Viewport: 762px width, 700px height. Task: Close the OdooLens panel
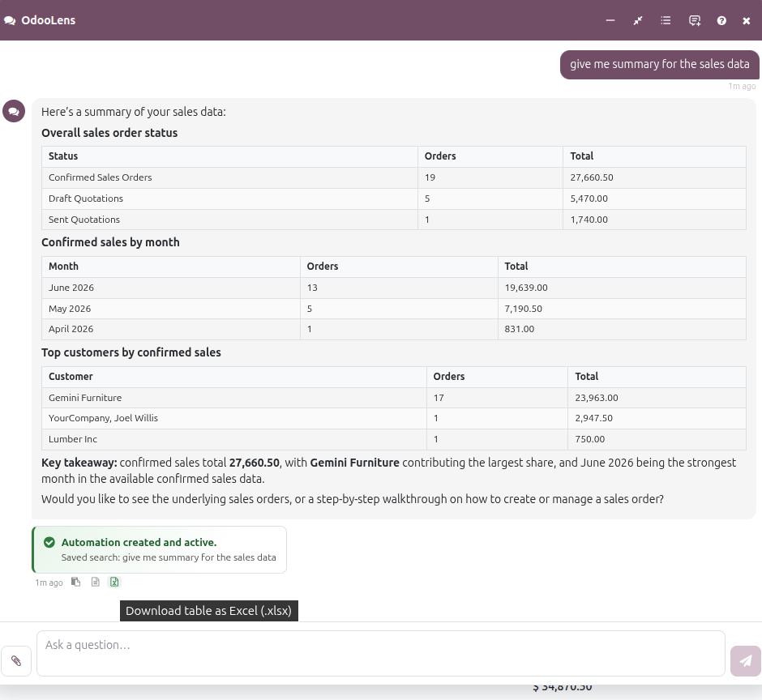[x=747, y=20]
